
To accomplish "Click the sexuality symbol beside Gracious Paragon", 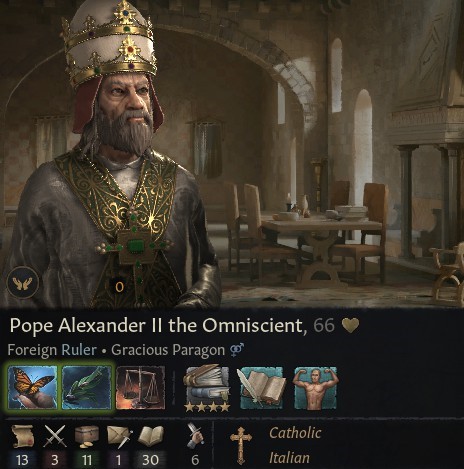I will (237, 349).
